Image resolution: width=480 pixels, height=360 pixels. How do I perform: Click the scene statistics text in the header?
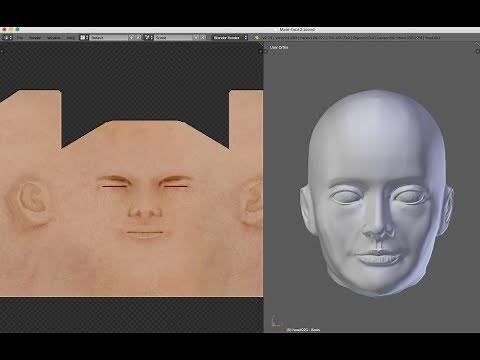(x=351, y=38)
